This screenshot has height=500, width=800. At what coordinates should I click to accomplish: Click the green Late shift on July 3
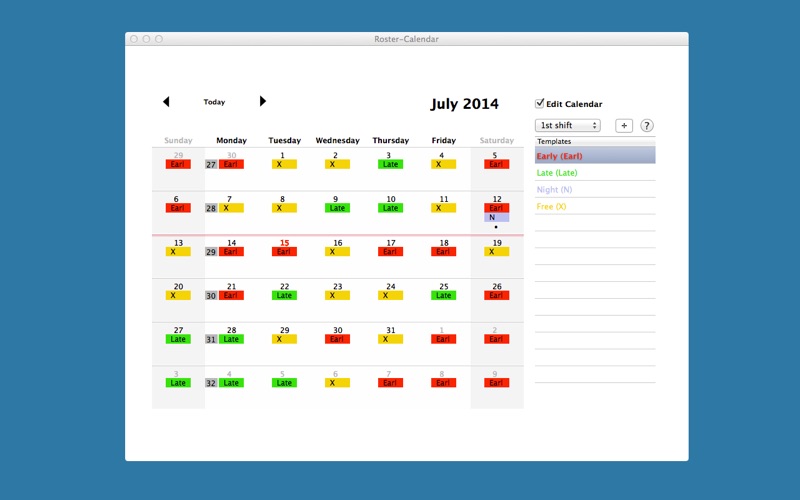point(390,164)
